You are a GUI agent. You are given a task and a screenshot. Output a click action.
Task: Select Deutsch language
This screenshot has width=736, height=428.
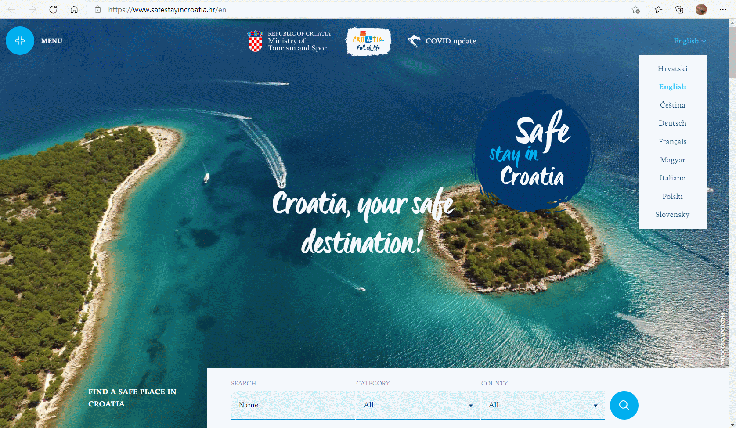673,123
